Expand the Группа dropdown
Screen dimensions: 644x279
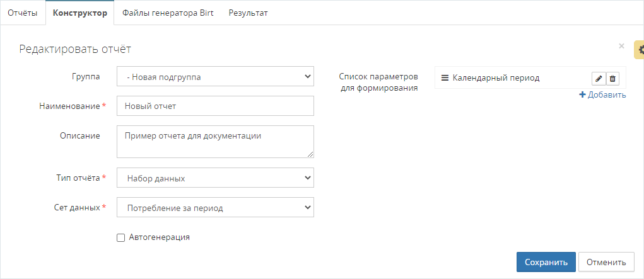point(215,77)
